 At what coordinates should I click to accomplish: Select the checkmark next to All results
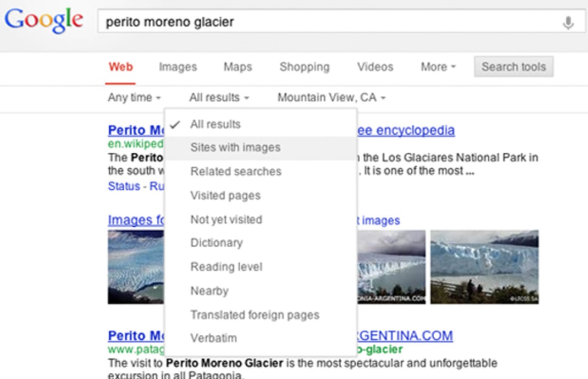[176, 124]
